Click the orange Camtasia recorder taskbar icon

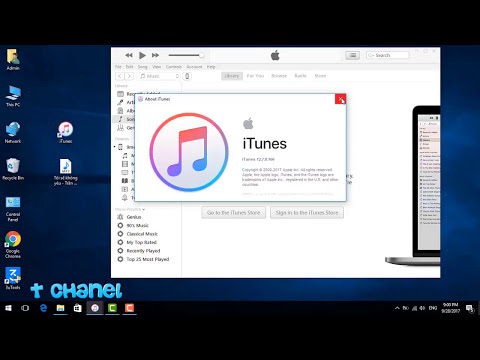[129, 308]
